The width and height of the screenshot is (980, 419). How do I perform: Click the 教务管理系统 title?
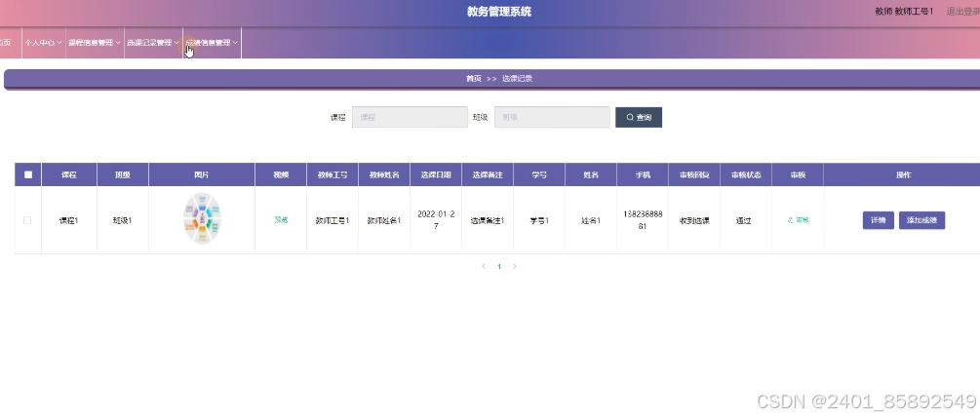point(499,12)
